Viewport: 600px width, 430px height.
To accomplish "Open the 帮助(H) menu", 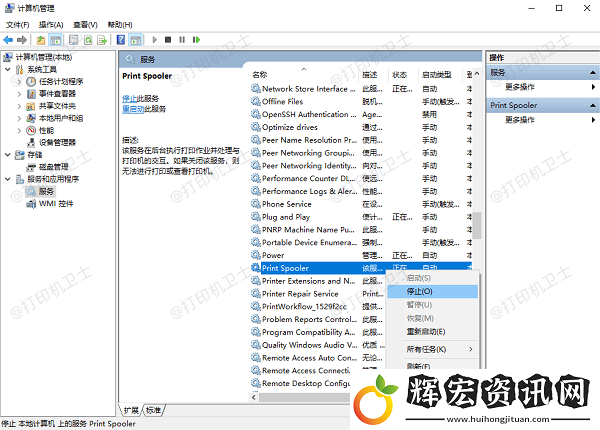I will click(120, 25).
